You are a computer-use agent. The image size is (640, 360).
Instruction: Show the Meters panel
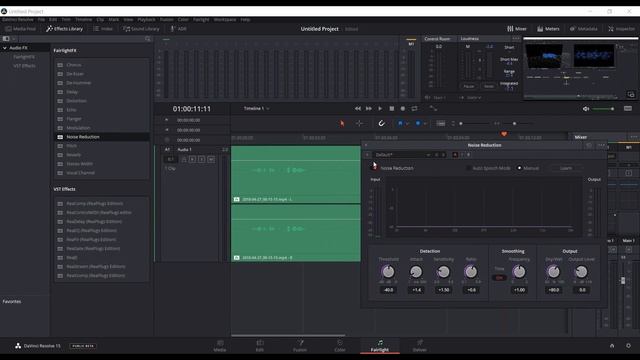tap(548, 29)
